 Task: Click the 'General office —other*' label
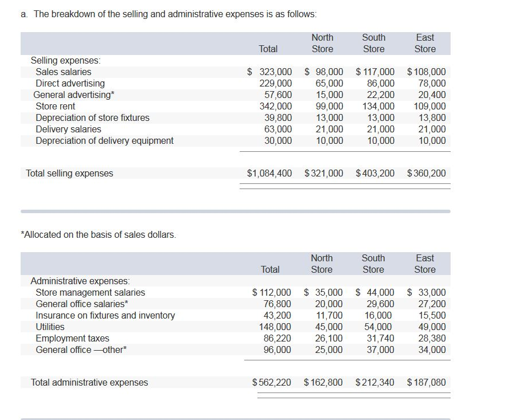(x=81, y=350)
